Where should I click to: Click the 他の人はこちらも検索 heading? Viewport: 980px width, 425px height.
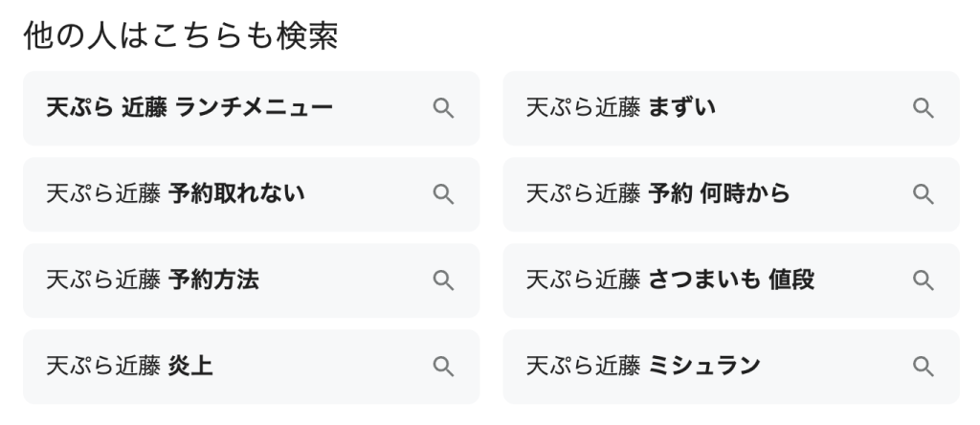tap(180, 35)
